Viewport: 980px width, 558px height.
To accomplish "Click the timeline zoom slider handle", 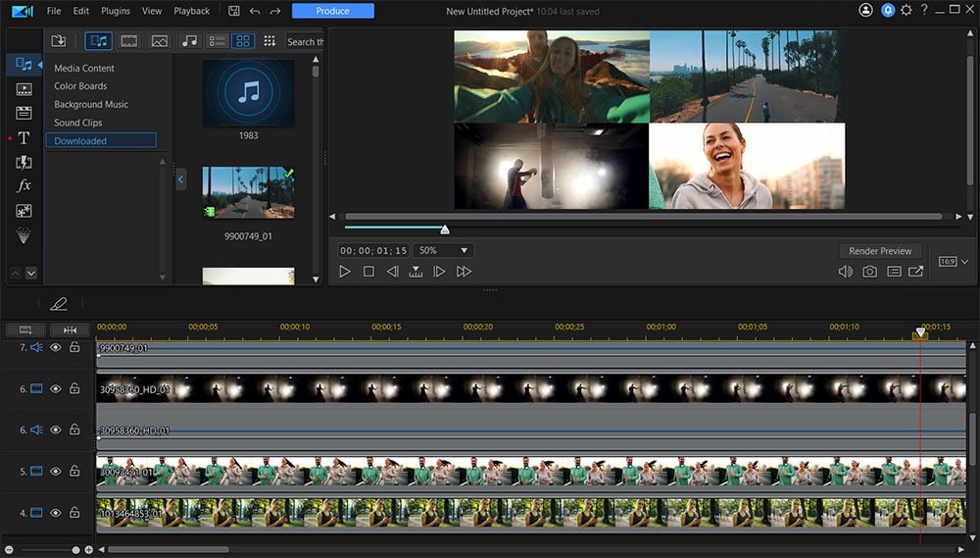I will (x=75, y=550).
